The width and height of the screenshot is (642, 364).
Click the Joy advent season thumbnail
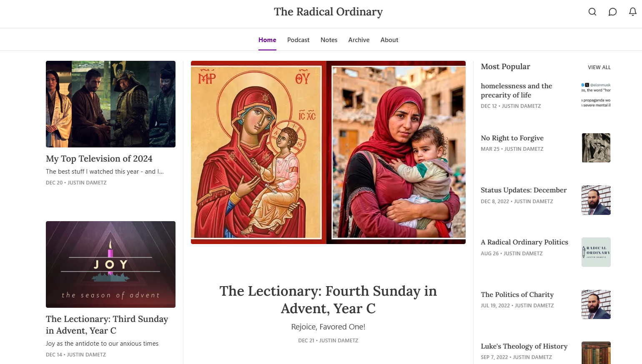point(110,264)
